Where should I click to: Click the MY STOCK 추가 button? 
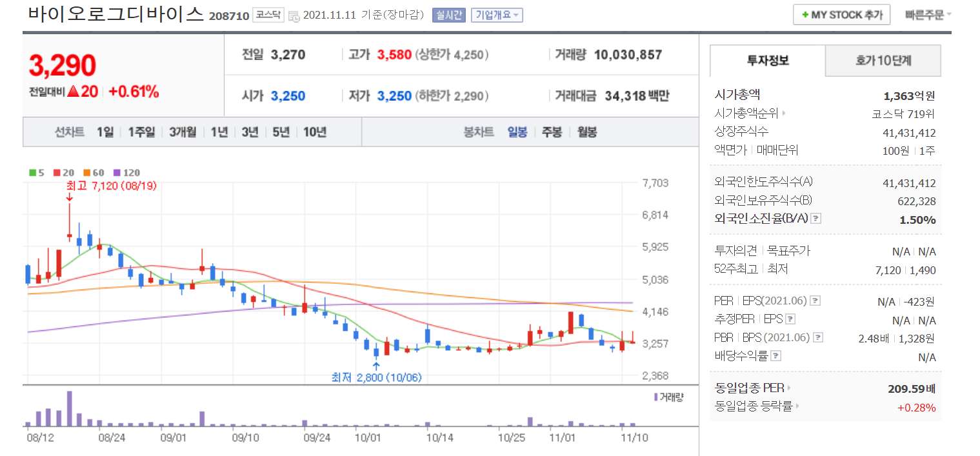(x=841, y=14)
